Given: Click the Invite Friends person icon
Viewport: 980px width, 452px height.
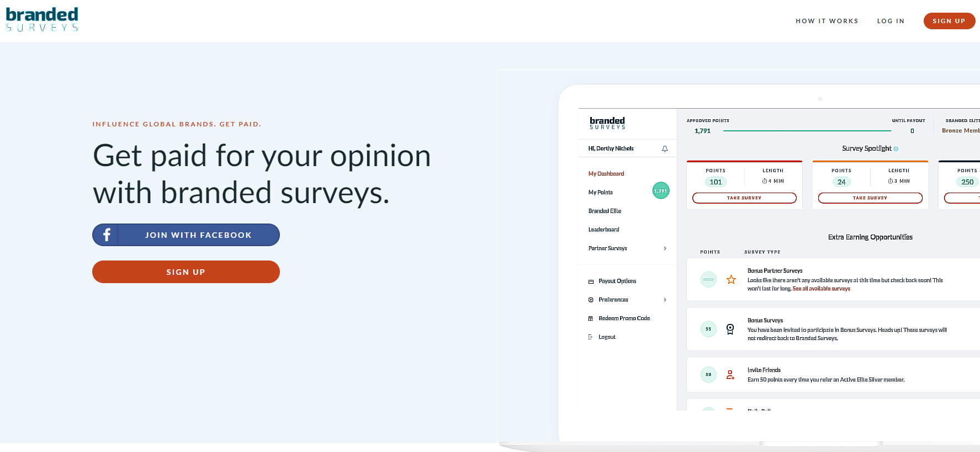Looking at the screenshot, I should 730,375.
